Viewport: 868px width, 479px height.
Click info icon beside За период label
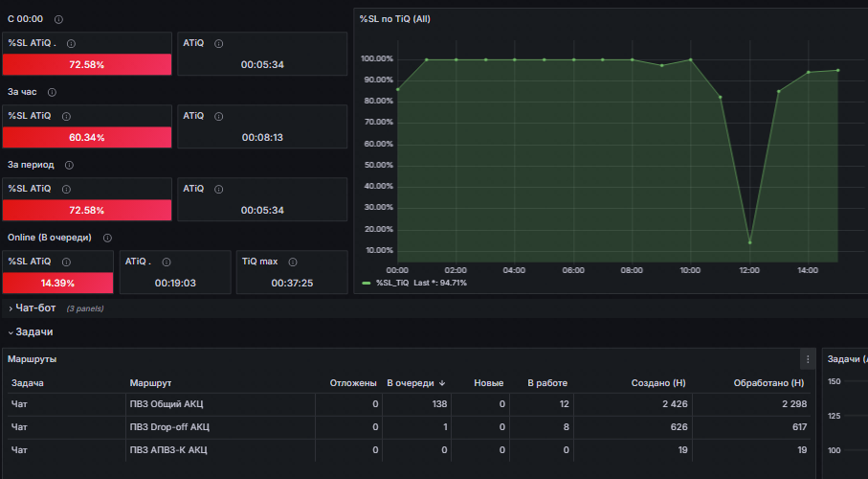coord(69,165)
